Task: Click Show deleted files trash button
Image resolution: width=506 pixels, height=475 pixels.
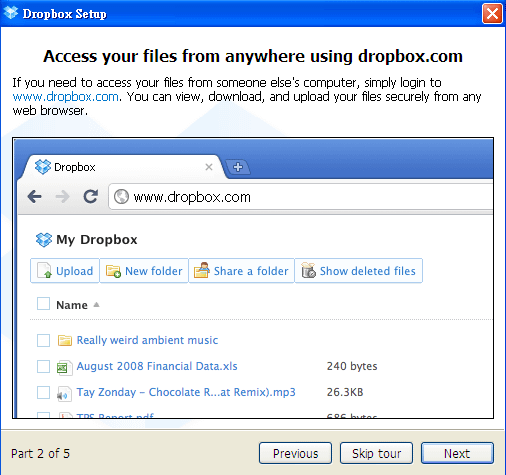Action: click(x=359, y=271)
